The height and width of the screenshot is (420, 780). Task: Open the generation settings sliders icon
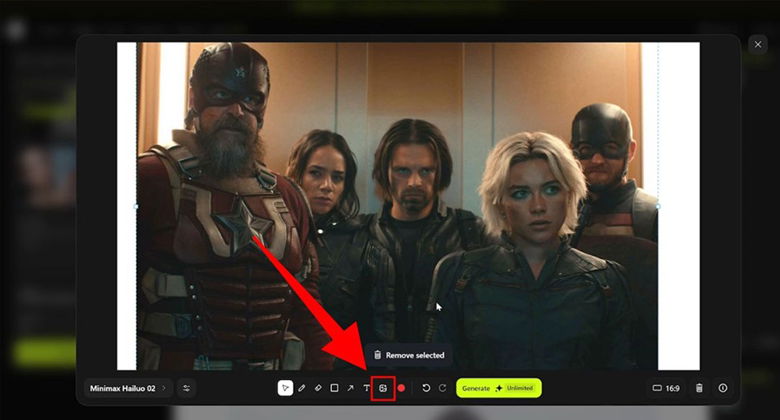pyautogui.click(x=186, y=388)
